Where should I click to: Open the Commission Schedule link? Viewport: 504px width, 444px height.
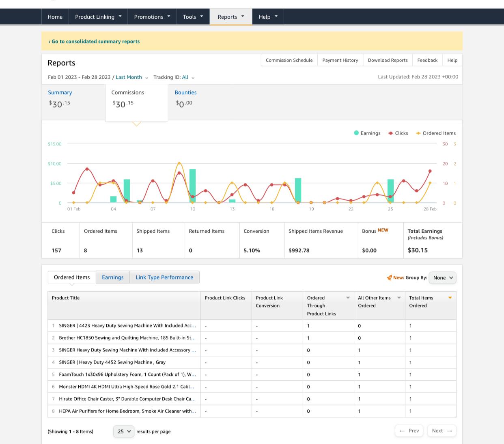click(289, 60)
